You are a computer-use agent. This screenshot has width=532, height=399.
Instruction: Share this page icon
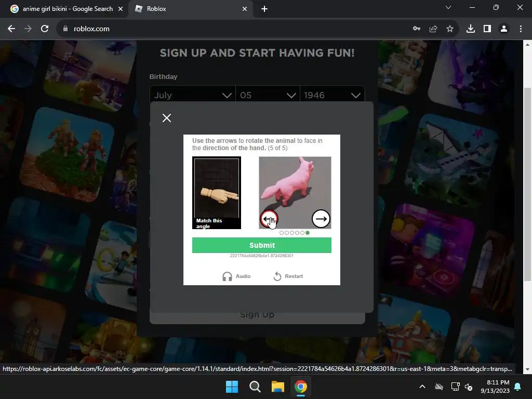[x=433, y=29]
